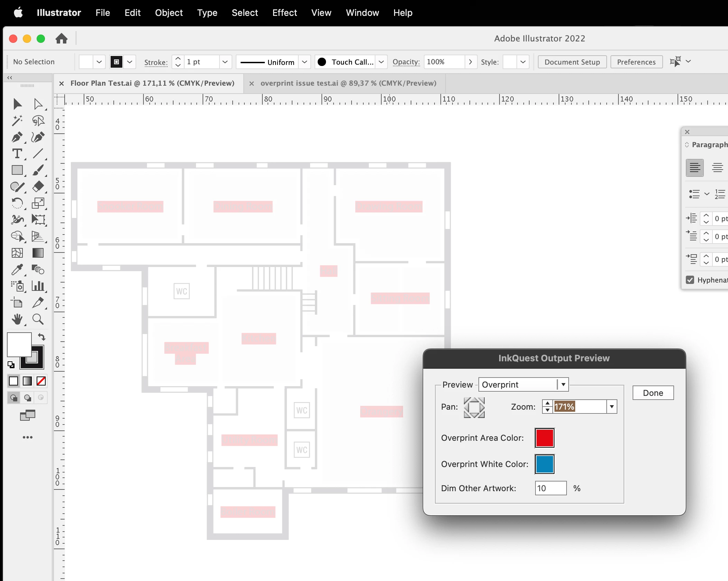Click the Done button
Screen dimensions: 728x581
(653, 393)
